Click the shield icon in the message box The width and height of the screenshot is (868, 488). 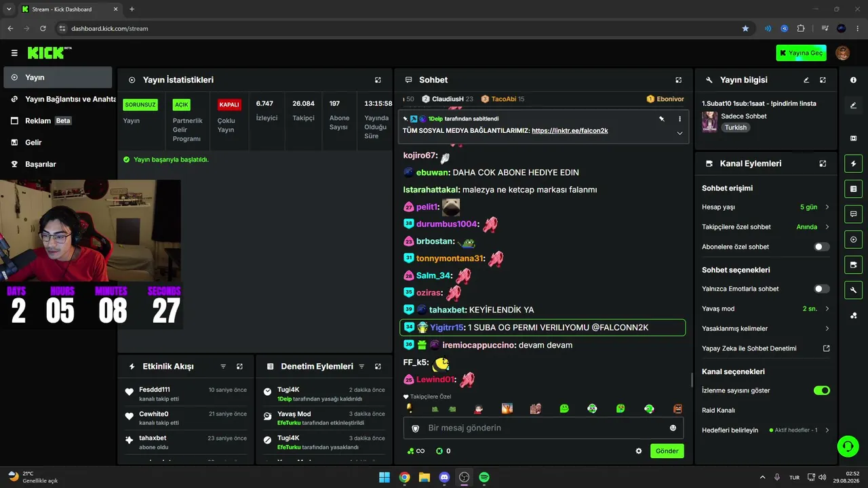pyautogui.click(x=415, y=428)
